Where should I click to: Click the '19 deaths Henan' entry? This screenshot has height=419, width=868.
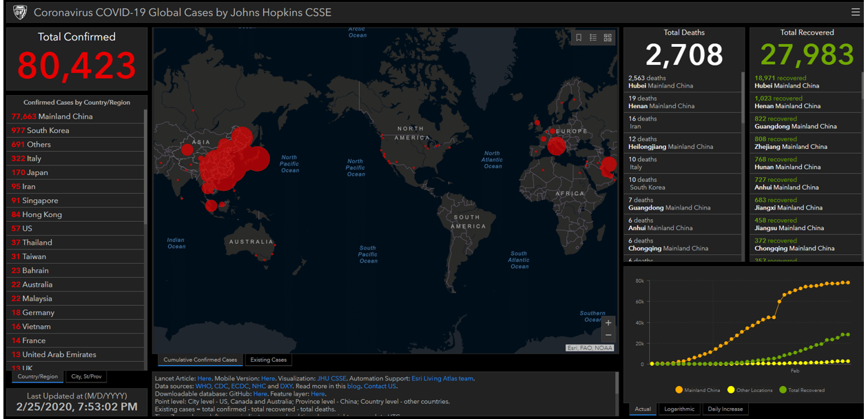pyautogui.click(x=683, y=102)
